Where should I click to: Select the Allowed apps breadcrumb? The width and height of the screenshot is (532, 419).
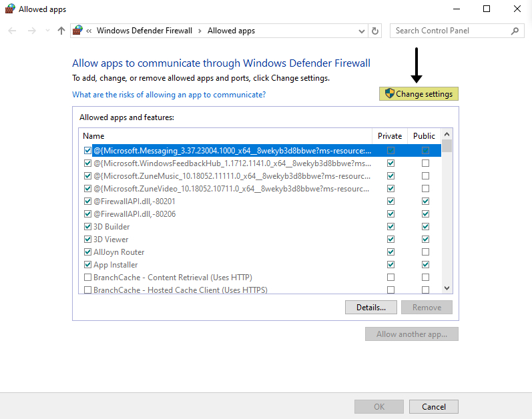click(x=231, y=31)
